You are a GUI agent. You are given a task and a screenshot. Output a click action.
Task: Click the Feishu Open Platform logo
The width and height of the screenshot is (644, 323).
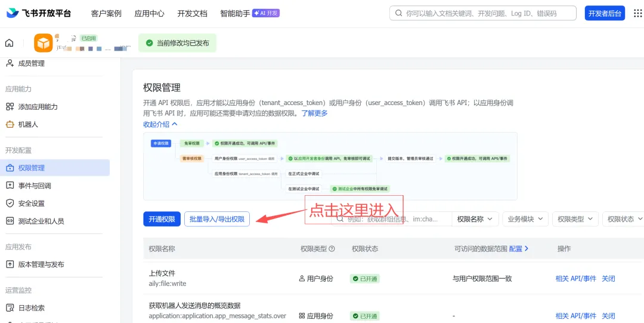point(39,13)
